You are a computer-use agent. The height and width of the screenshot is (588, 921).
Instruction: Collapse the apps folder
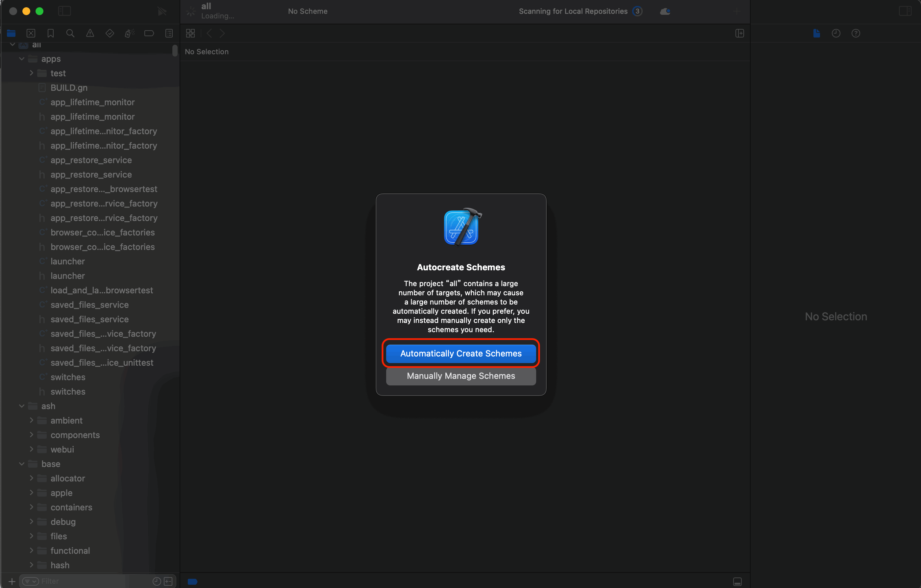click(x=22, y=59)
